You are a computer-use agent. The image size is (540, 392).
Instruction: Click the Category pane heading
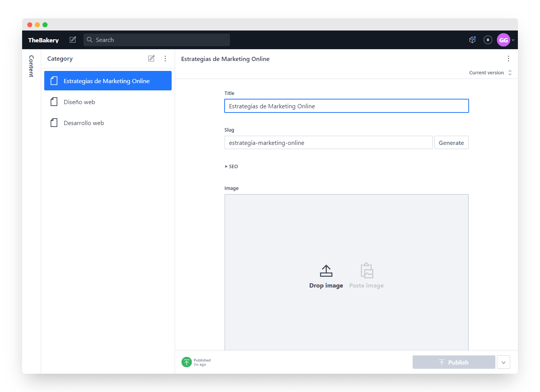tap(60, 58)
